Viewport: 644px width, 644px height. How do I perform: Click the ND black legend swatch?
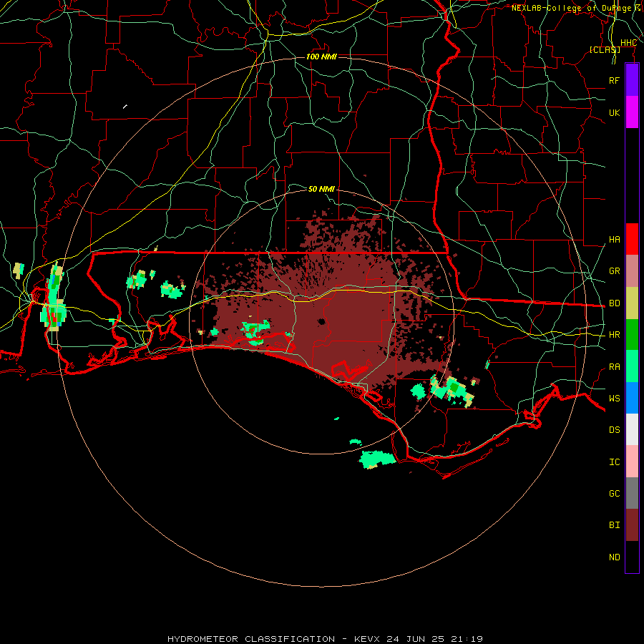click(632, 557)
